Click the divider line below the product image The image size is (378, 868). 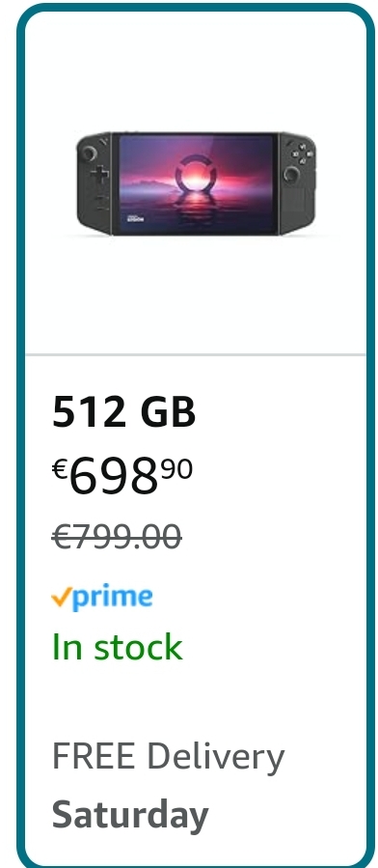pos(196,354)
